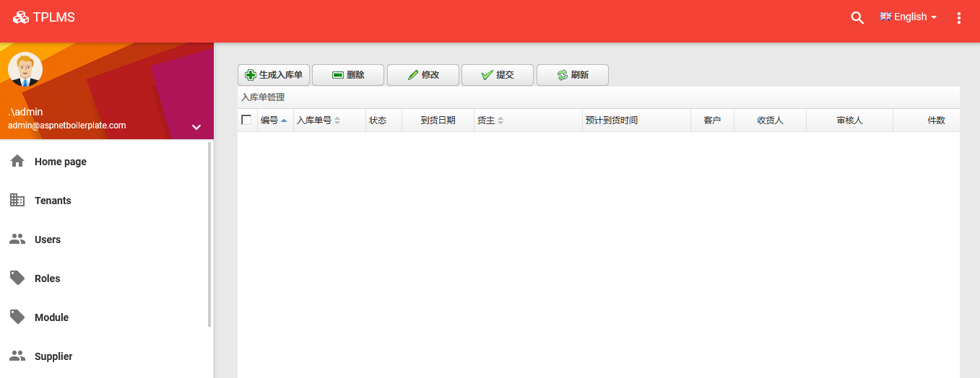Expand the admin profile chevron

point(196,127)
